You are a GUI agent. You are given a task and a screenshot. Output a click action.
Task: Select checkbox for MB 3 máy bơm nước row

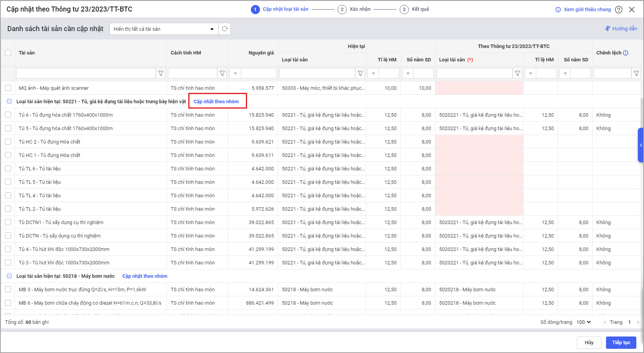tap(8, 289)
